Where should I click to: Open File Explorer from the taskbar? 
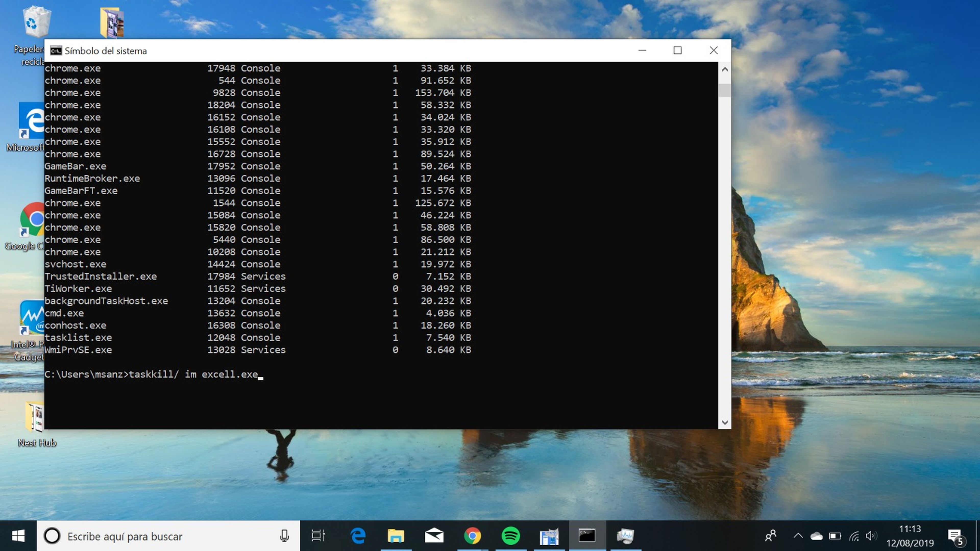click(396, 536)
